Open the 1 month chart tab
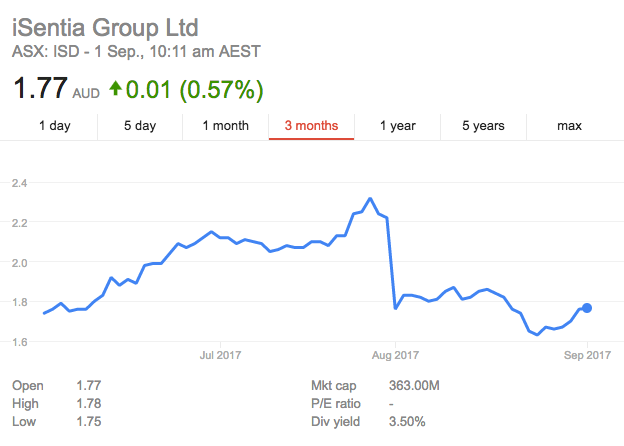This screenshot has height=446, width=624. click(226, 126)
